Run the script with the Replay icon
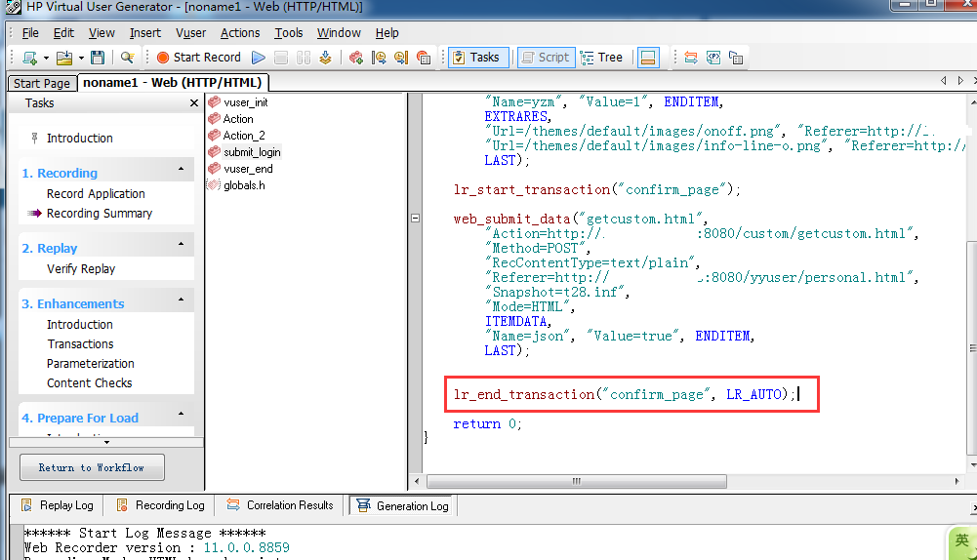The image size is (977, 560). pos(259,58)
